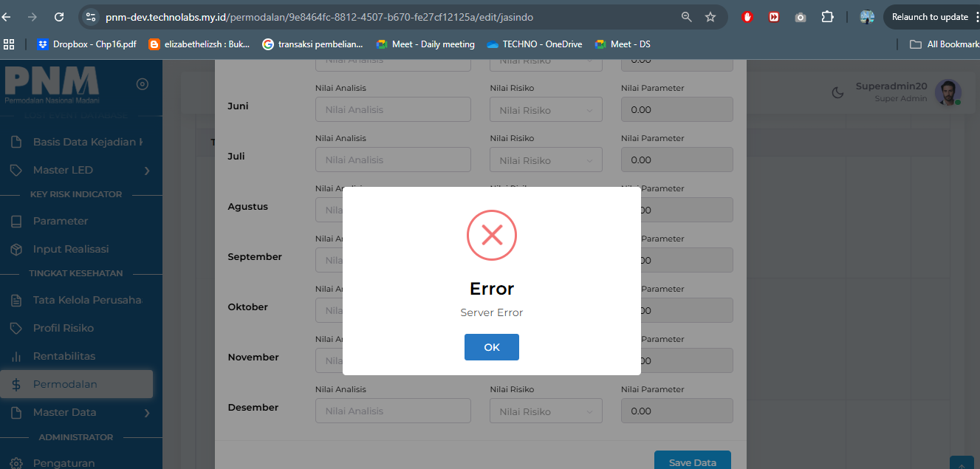Image resolution: width=980 pixels, height=469 pixels.
Task: Click the Juni Nilai Parameter field
Action: point(677,109)
